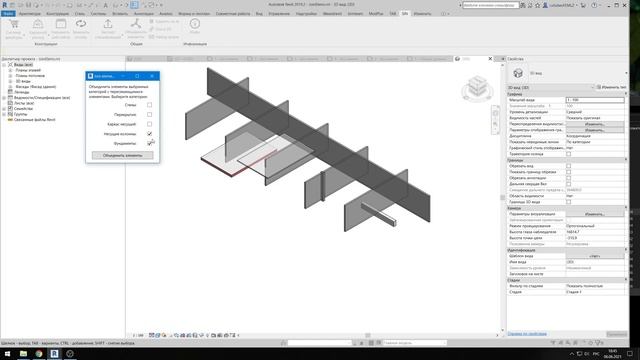Expand the Планы этажей tree node
The width and height of the screenshot is (640, 360).
pyautogui.click(x=10, y=70)
